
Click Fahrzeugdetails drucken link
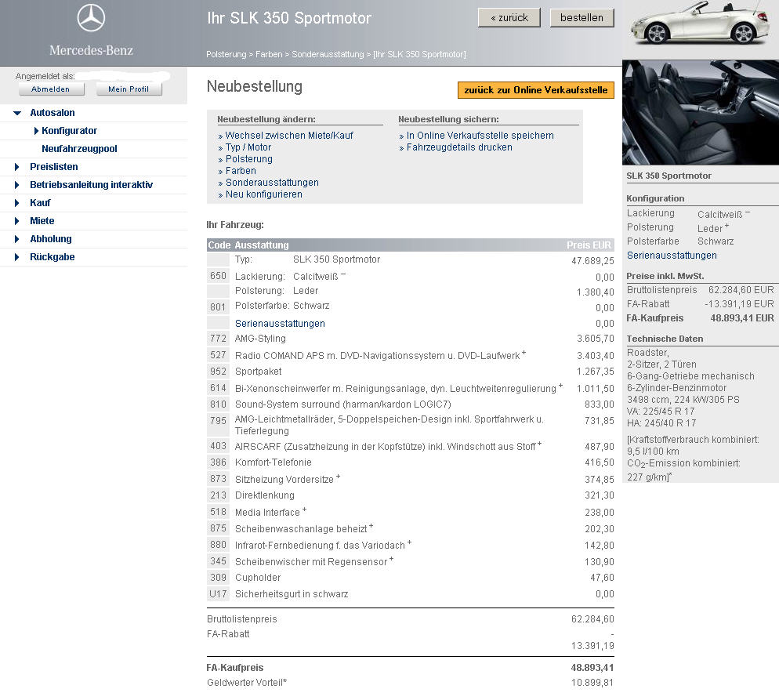tap(459, 147)
